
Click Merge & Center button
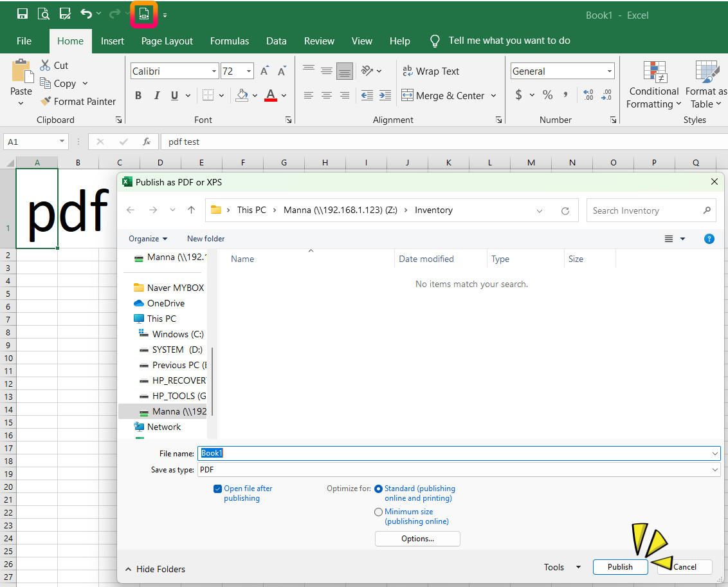443,96
